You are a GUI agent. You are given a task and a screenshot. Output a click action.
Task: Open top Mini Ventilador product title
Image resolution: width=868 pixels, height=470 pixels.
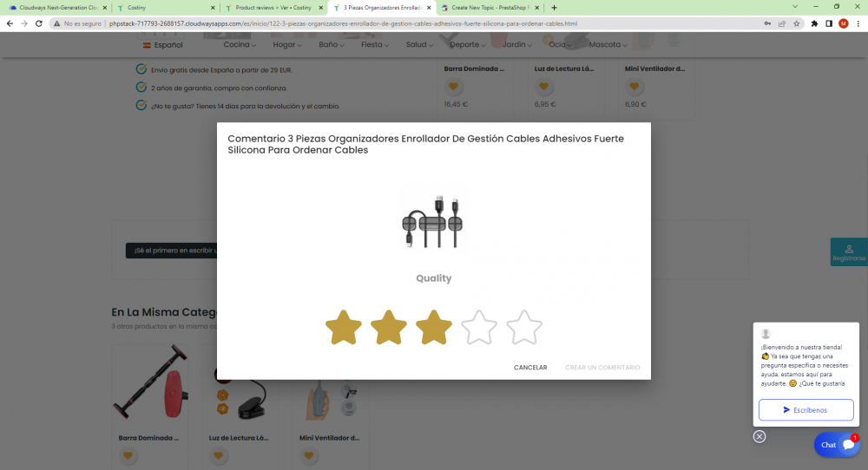654,69
